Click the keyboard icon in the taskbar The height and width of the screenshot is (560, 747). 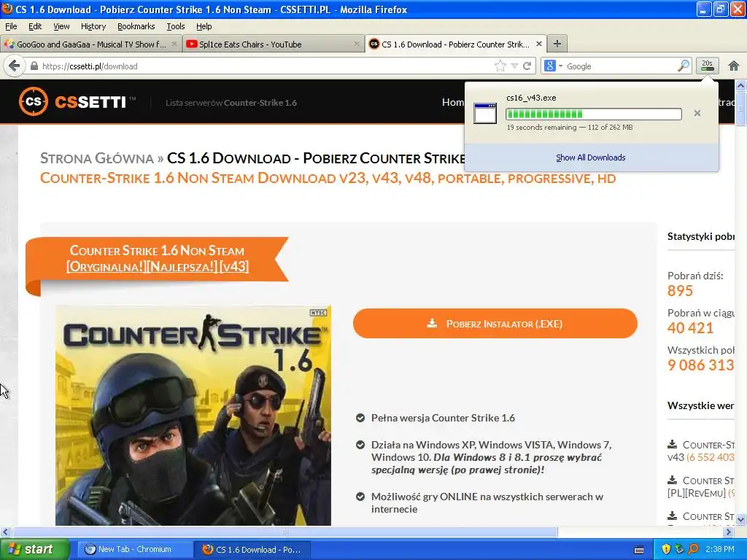pyautogui.click(x=639, y=550)
